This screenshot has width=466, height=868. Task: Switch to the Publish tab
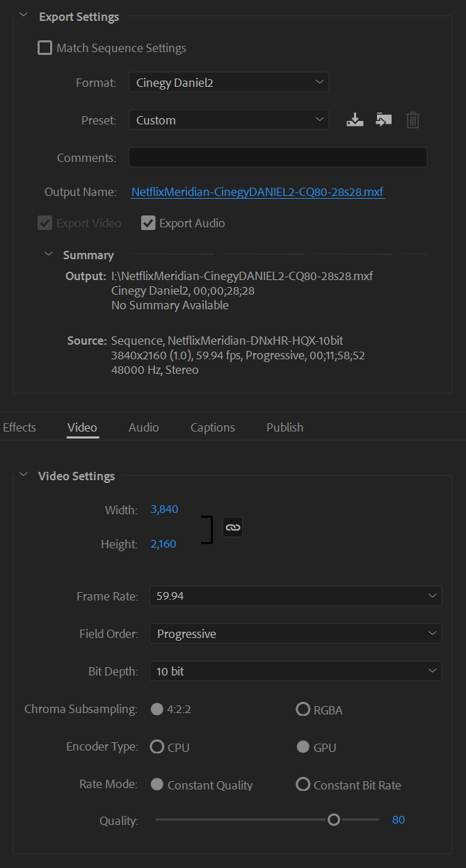point(285,427)
